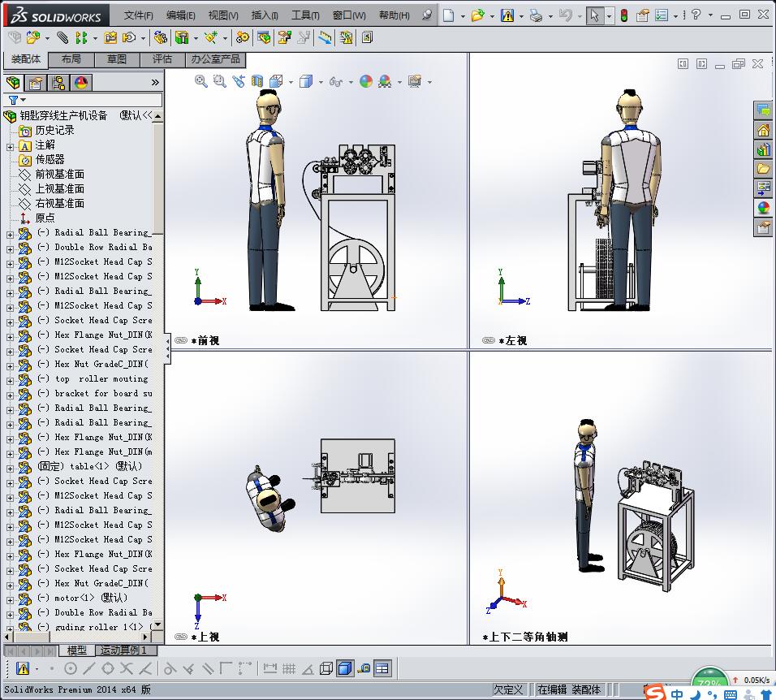Open the ConfigurationManager tab icon
This screenshot has height=700, width=776.
(58, 82)
